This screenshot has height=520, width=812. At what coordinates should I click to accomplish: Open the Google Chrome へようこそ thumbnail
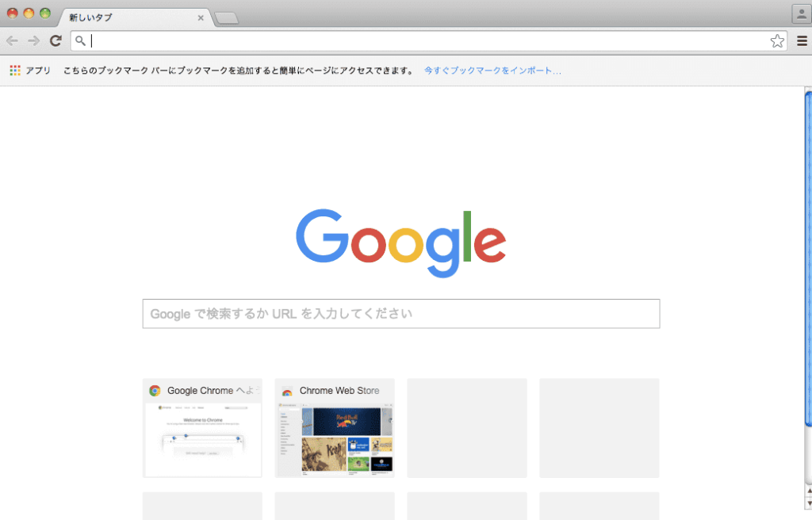tap(202, 428)
